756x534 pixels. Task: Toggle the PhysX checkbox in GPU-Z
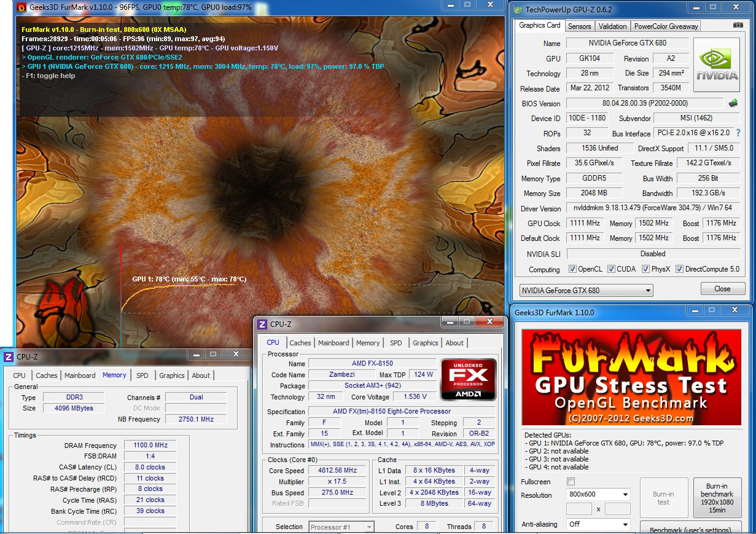(645, 269)
